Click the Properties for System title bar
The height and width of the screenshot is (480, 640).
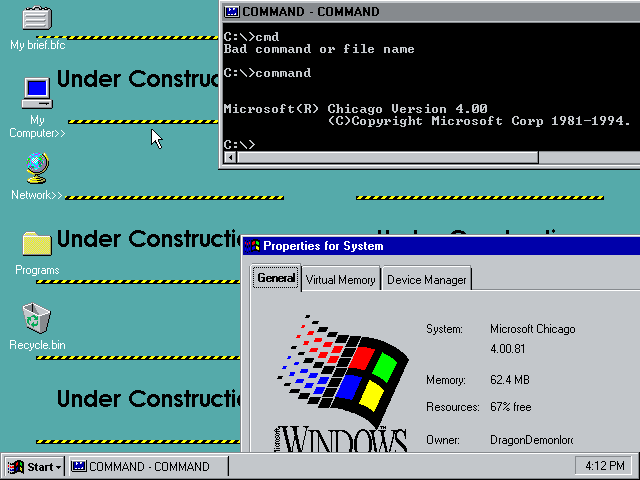point(442,246)
